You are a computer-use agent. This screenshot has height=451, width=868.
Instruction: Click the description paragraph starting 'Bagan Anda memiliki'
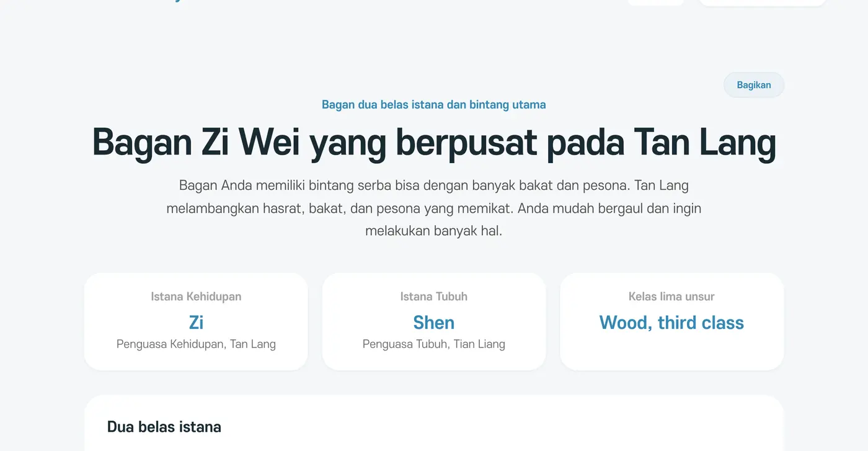434,208
